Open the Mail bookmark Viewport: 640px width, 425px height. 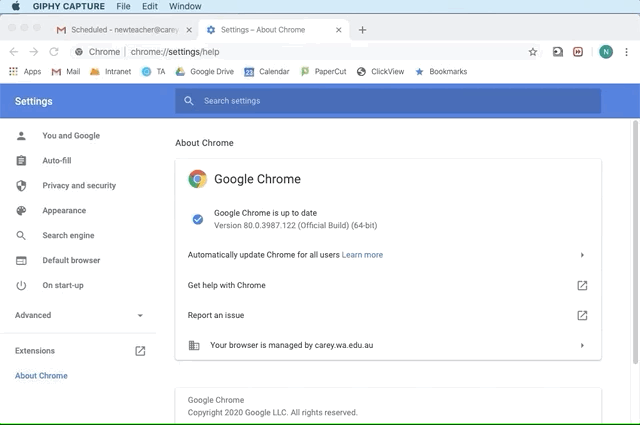tap(66, 71)
